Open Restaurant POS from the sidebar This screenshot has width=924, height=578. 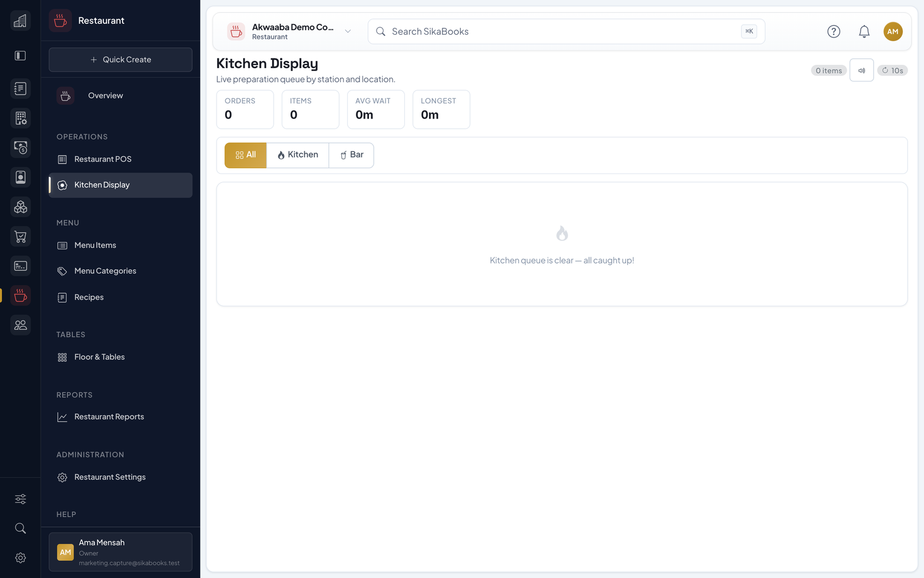[x=121, y=159]
